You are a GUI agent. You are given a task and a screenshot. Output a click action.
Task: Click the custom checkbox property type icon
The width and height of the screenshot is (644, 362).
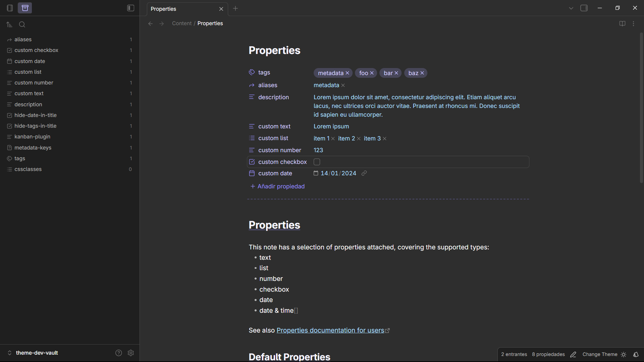(x=252, y=162)
